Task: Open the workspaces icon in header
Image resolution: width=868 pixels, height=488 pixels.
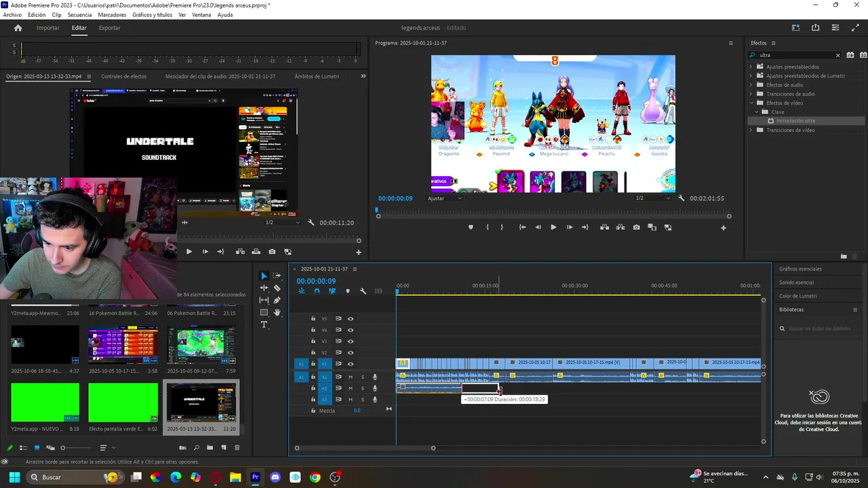Action: click(x=795, y=28)
